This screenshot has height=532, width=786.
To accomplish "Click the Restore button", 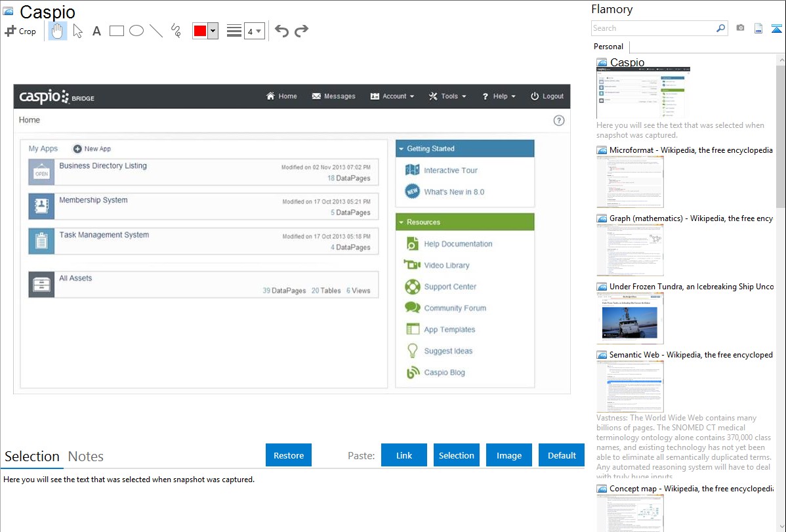I will (x=289, y=455).
